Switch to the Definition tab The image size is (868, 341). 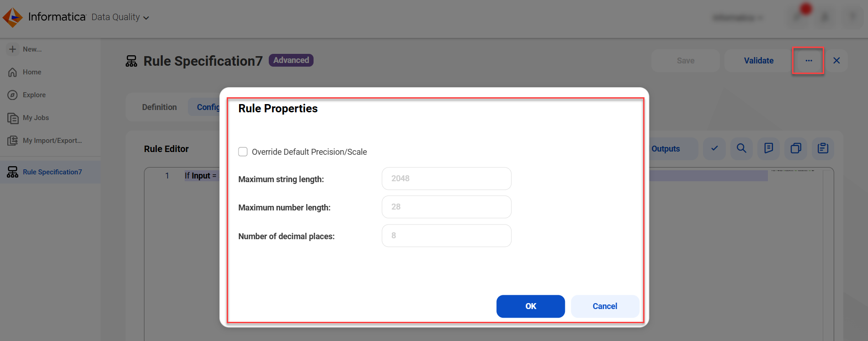tap(159, 107)
